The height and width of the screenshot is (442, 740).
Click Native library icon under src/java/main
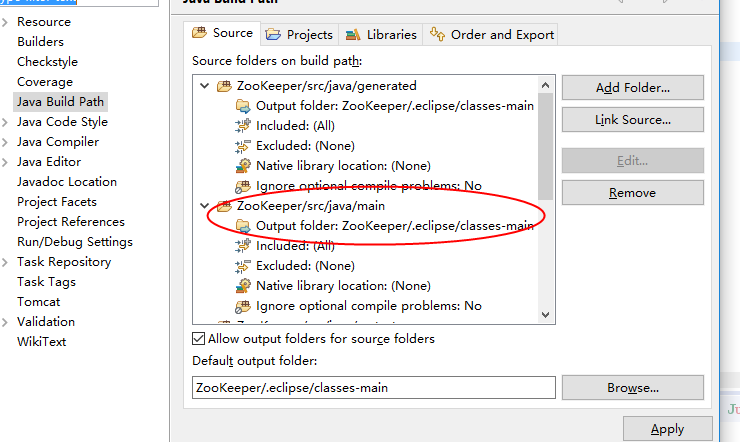pos(243,285)
